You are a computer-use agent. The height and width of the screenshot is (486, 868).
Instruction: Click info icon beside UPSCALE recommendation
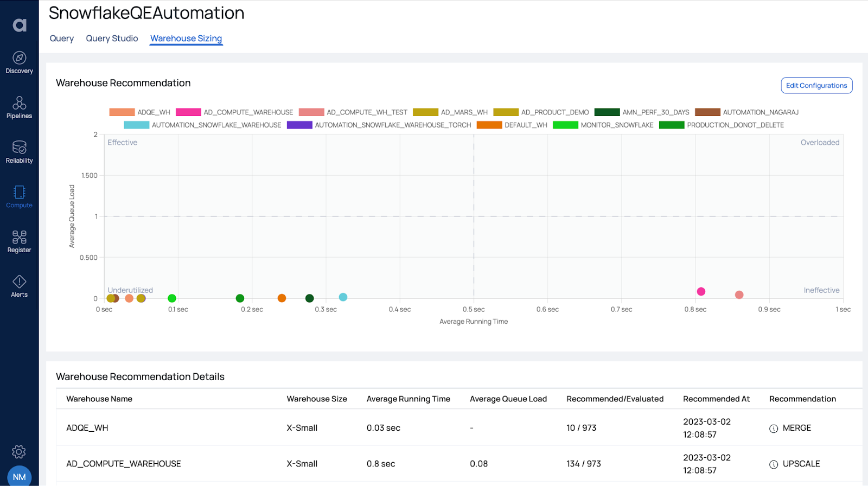(774, 464)
